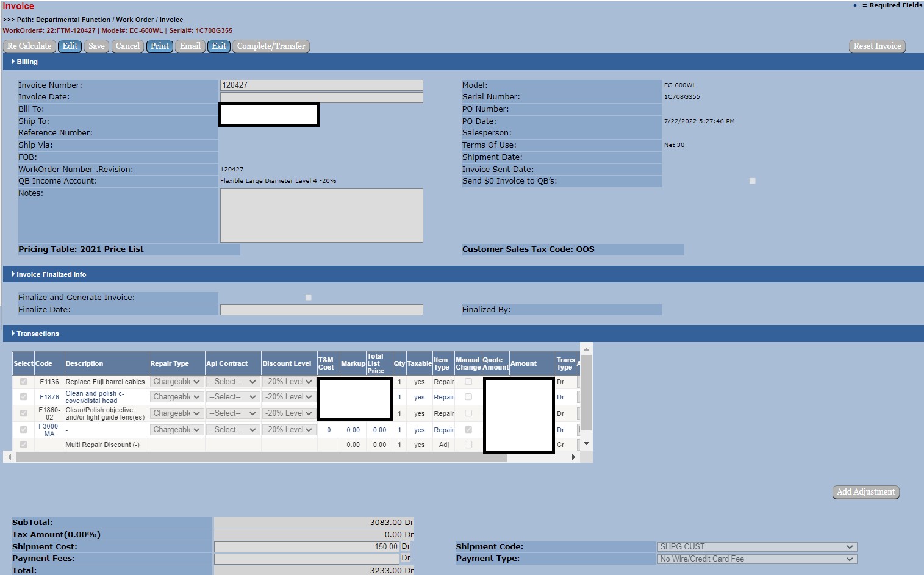Open Discount Level dropdown for F1876 row
The width and height of the screenshot is (924, 575).
pyautogui.click(x=288, y=397)
